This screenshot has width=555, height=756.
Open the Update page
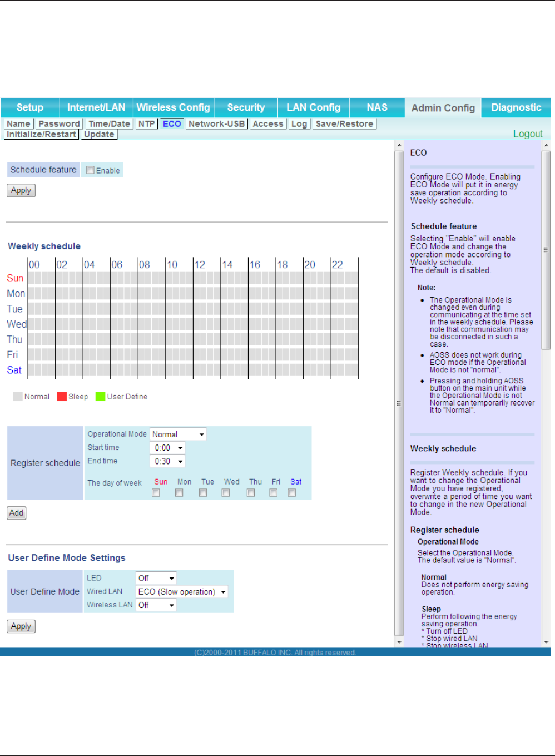click(99, 134)
